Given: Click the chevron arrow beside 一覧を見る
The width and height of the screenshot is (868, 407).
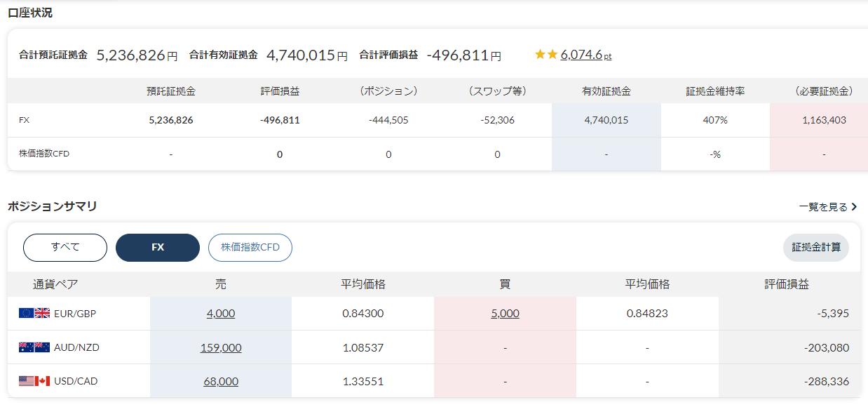Looking at the screenshot, I should 854,207.
